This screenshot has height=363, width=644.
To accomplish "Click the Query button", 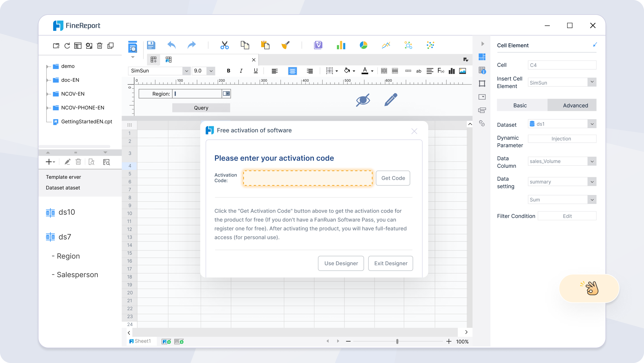I will pos(201,108).
